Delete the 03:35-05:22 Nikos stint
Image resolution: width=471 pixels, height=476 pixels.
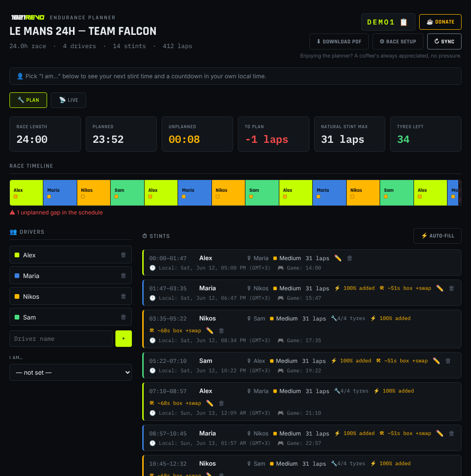tap(221, 330)
